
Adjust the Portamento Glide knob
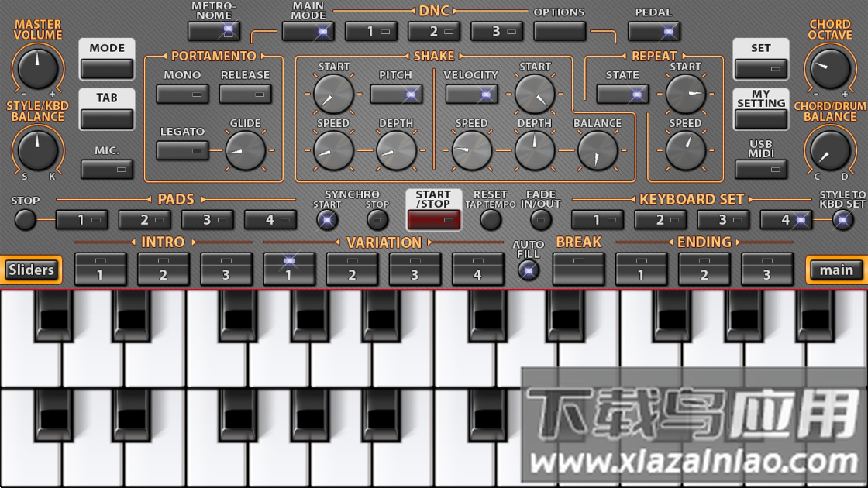click(245, 150)
